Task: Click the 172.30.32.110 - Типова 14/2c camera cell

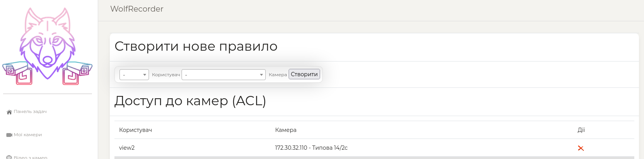Action: [x=311, y=148]
